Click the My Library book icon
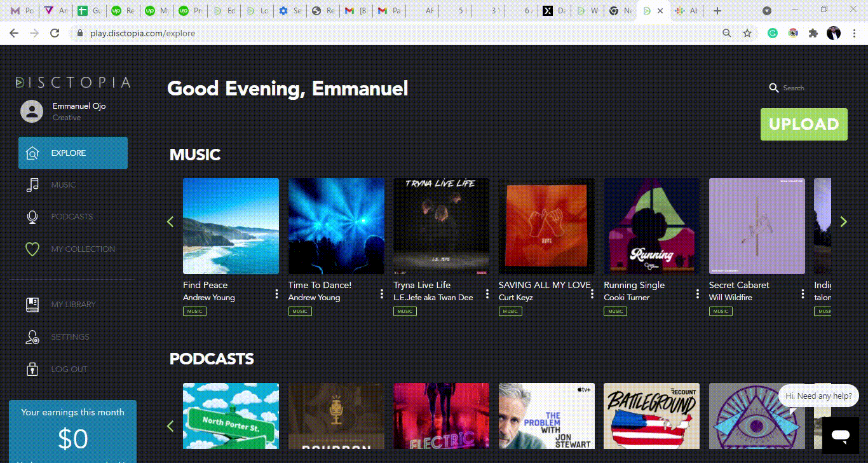The height and width of the screenshot is (463, 868). pos(32,305)
